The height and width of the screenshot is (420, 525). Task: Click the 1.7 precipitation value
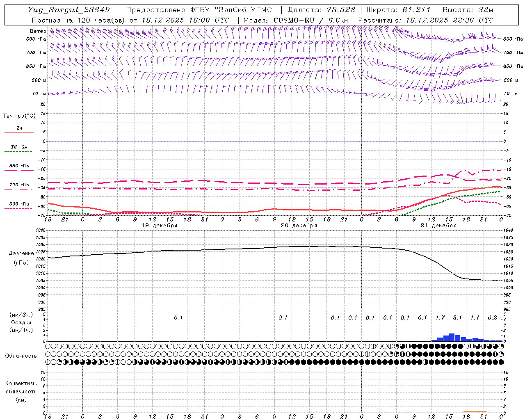click(440, 318)
